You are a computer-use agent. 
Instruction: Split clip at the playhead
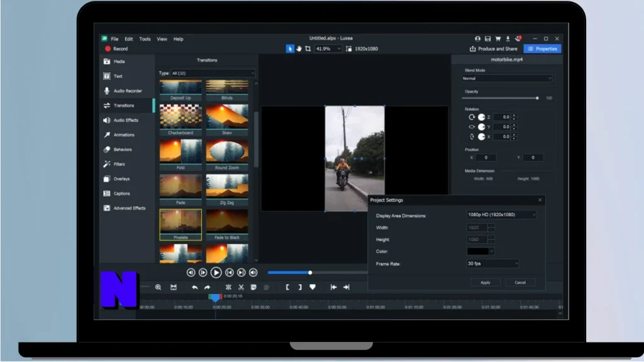228,287
